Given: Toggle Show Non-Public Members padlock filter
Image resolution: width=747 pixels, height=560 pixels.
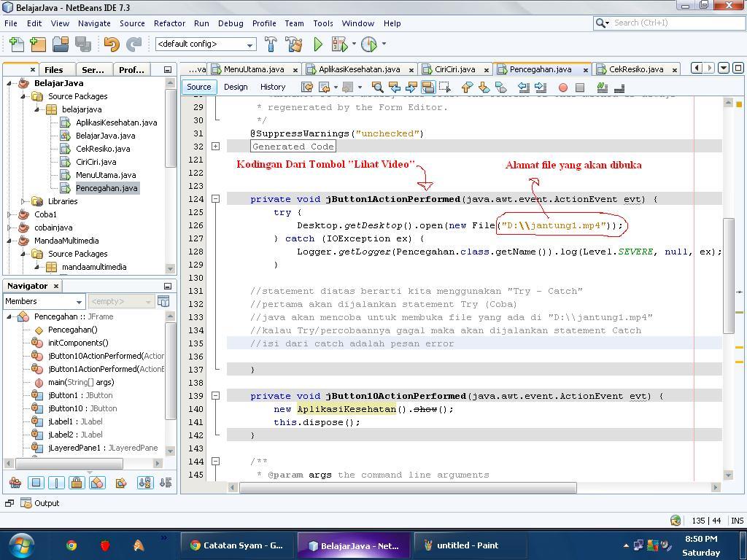Looking at the screenshot, I should coord(76,483).
